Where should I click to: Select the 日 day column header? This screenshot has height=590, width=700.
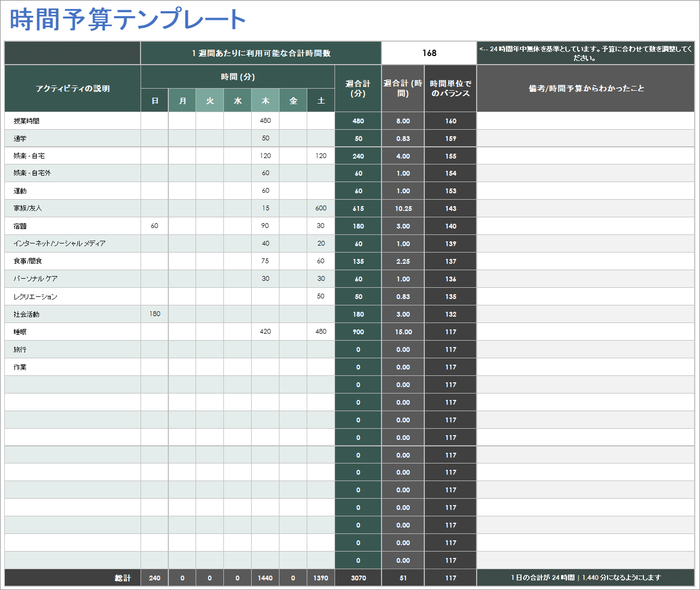click(x=154, y=100)
